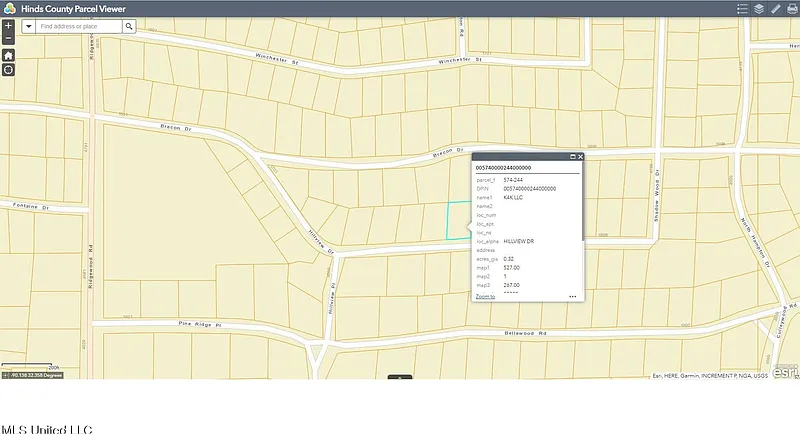The width and height of the screenshot is (800, 434).
Task: Activate the Measurement ruler tool
Action: click(776, 8)
